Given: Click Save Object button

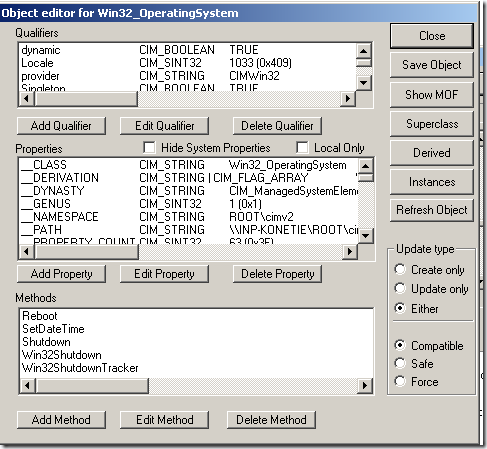Looking at the screenshot, I should point(432,65).
